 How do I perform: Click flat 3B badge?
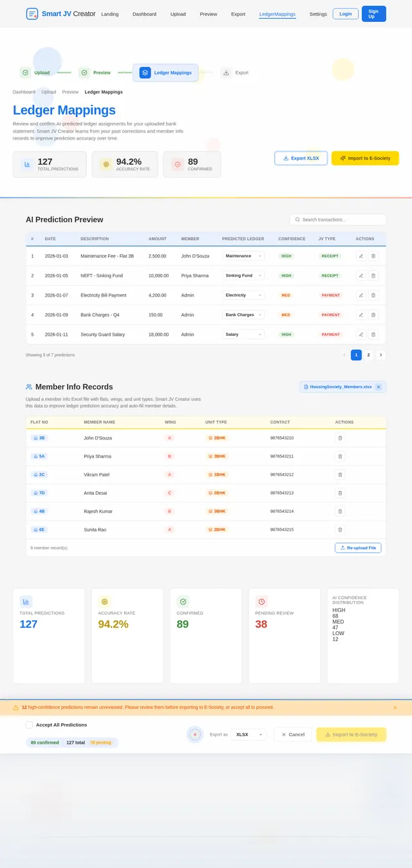click(x=39, y=438)
